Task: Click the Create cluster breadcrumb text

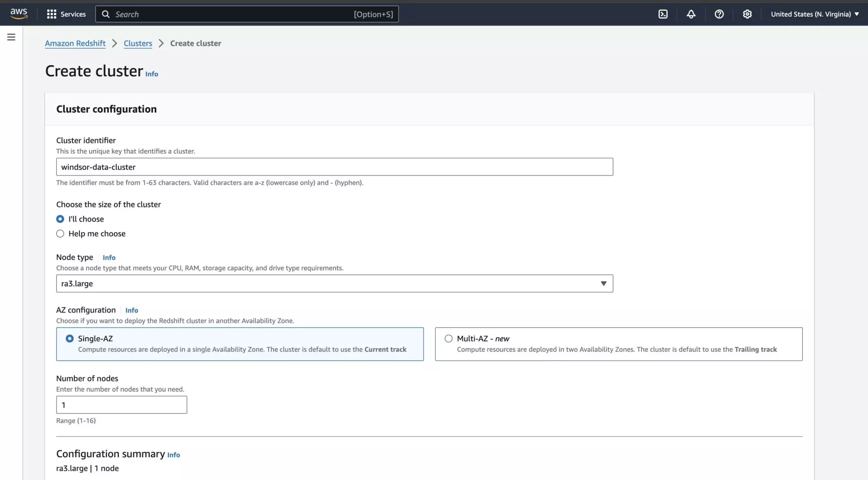Action: coord(196,43)
